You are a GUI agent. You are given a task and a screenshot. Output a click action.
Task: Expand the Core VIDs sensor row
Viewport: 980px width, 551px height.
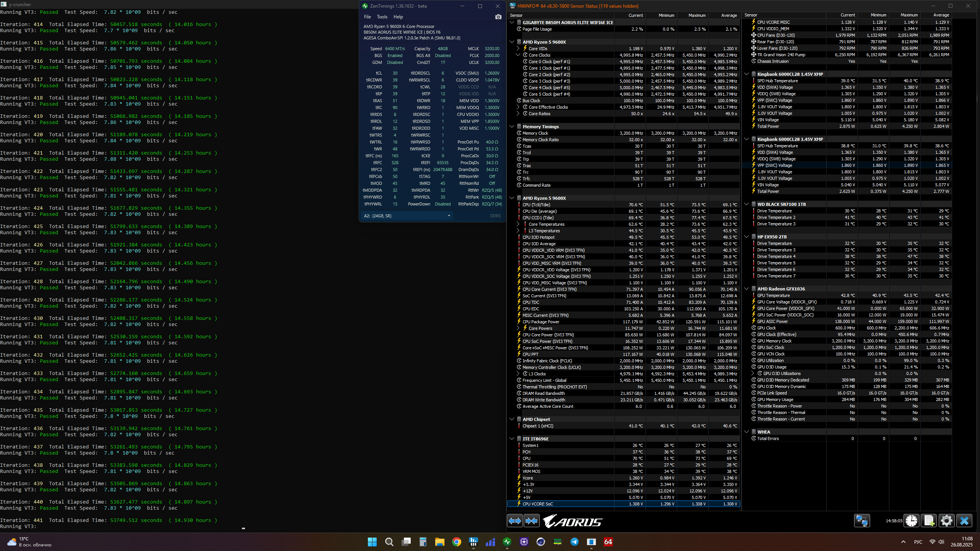tap(518, 49)
